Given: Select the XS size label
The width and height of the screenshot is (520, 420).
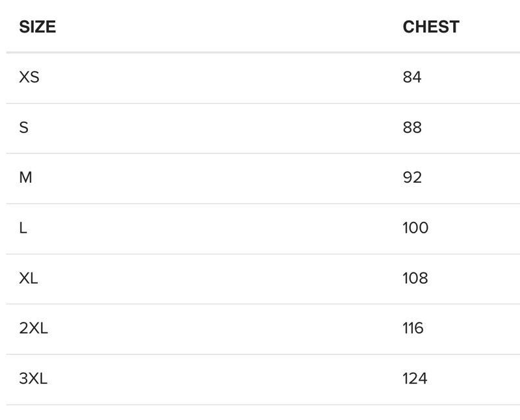Looking at the screenshot, I should 29,77.
